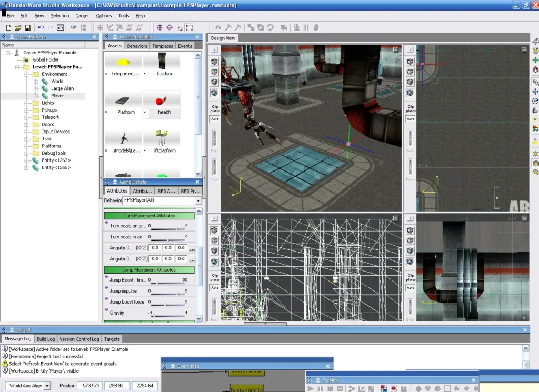539x392 pixels.
Task: Click the Stop button in Preview panel
Action: point(330,388)
